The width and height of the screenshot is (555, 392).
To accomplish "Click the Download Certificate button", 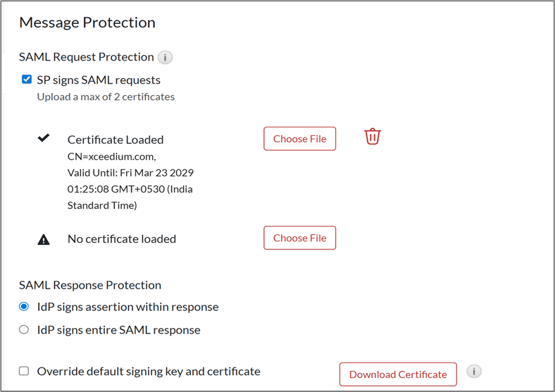I will 398,374.
